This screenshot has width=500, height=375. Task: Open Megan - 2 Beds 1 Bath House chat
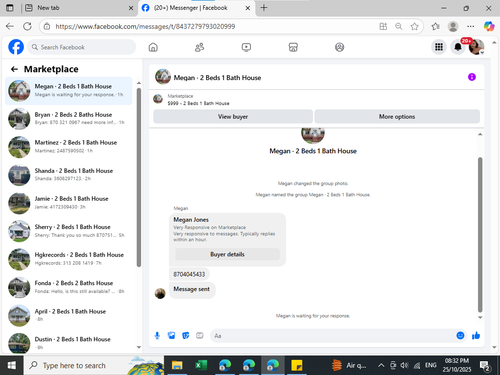click(x=69, y=91)
